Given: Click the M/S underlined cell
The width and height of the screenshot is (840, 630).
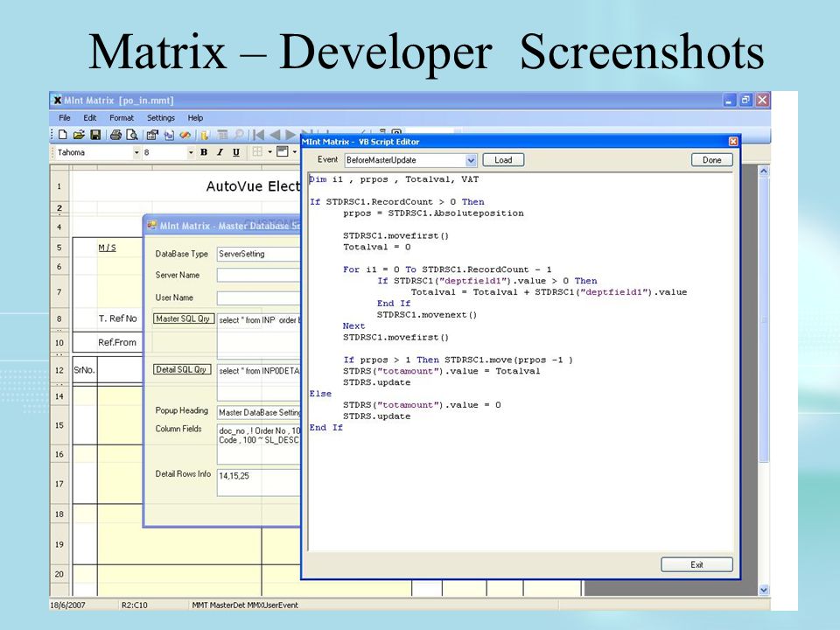Looking at the screenshot, I should pos(107,248).
